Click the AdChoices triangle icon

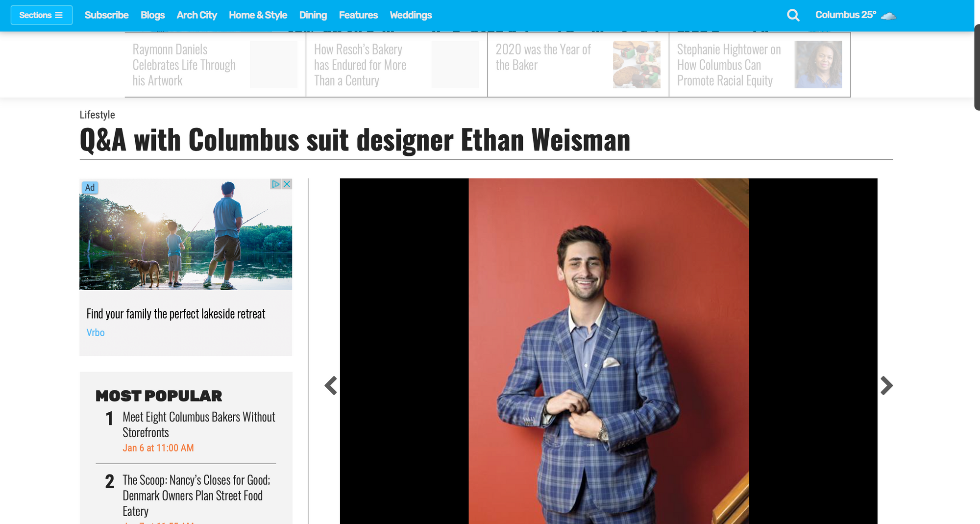275,184
